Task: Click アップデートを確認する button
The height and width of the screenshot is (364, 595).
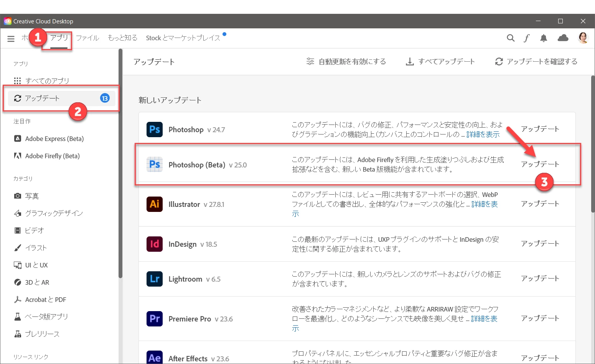Action: click(x=536, y=61)
